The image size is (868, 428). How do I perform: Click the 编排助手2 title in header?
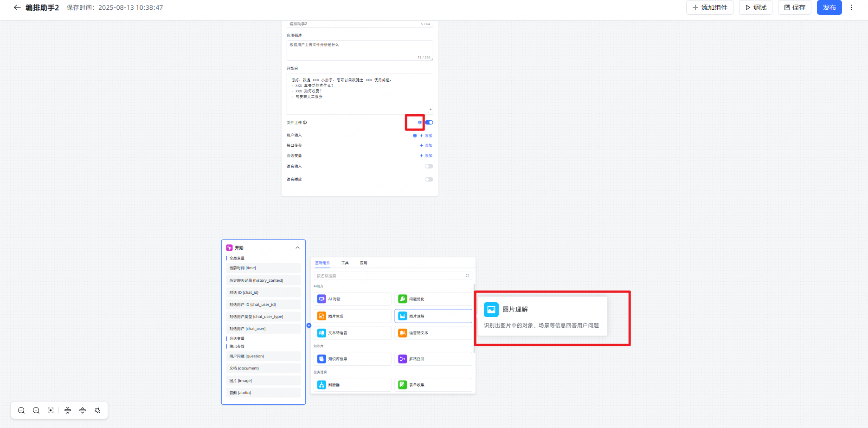pos(42,7)
